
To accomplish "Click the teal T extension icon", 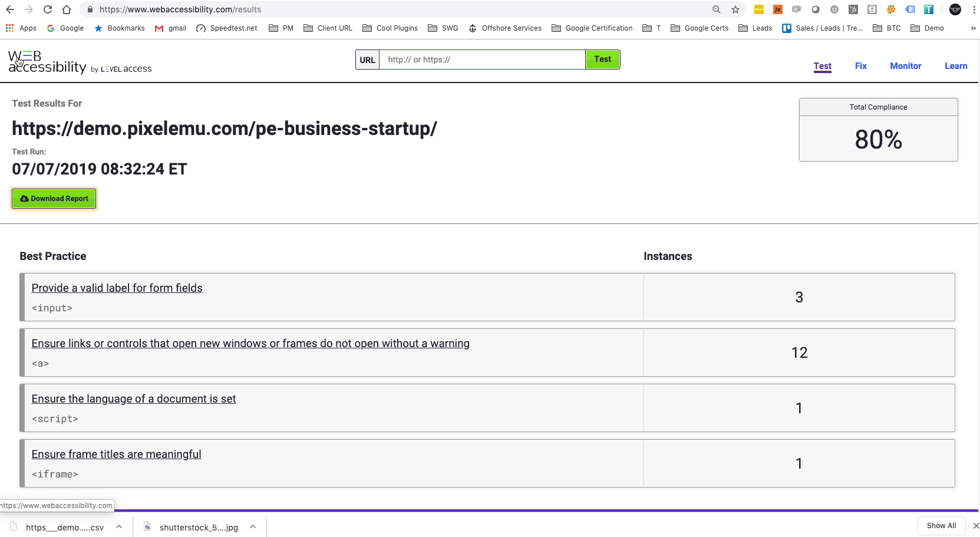I will pyautogui.click(x=929, y=9).
